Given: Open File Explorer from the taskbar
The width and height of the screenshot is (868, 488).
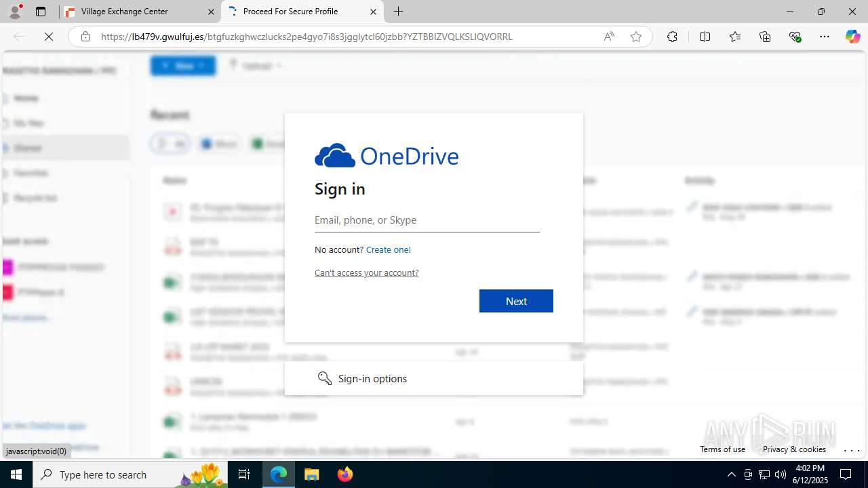Looking at the screenshot, I should tap(312, 474).
